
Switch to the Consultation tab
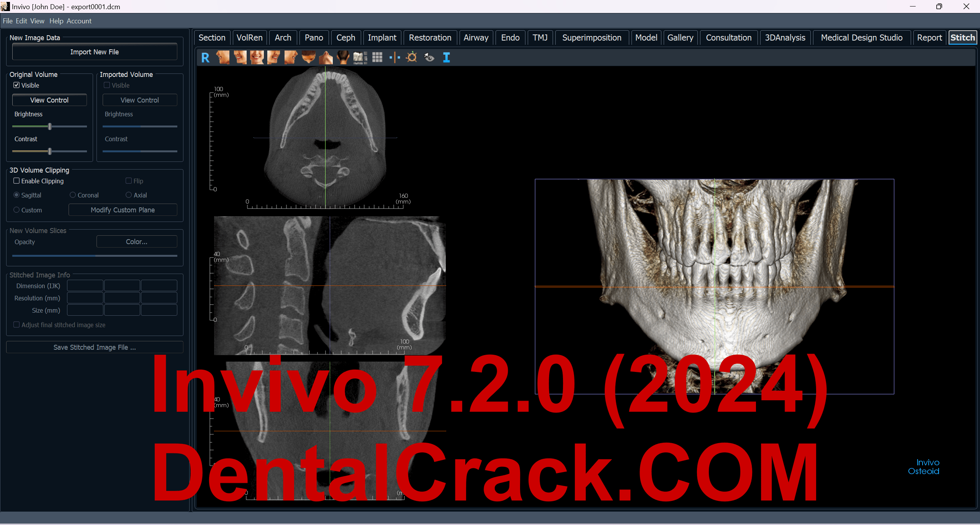click(728, 37)
